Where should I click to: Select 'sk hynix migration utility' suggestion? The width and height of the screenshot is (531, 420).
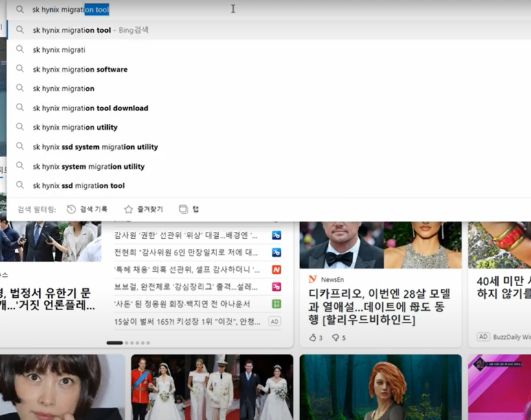(x=269, y=128)
